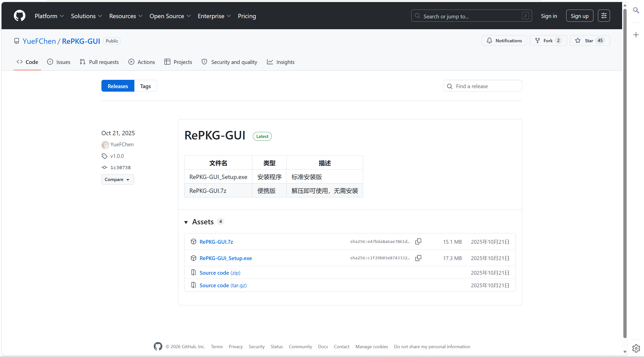
Task: Copy sha256 hash for RePKG-GUI.7z
Action: click(418, 241)
